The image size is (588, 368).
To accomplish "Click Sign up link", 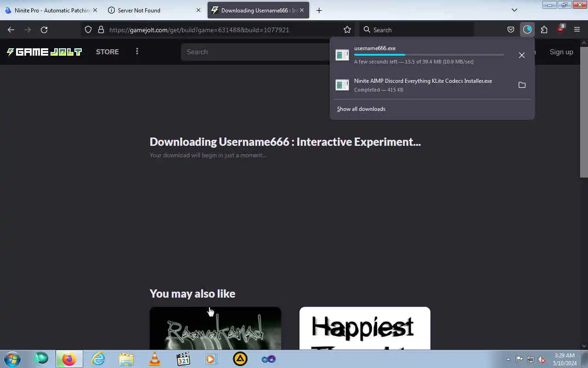I will click(561, 52).
